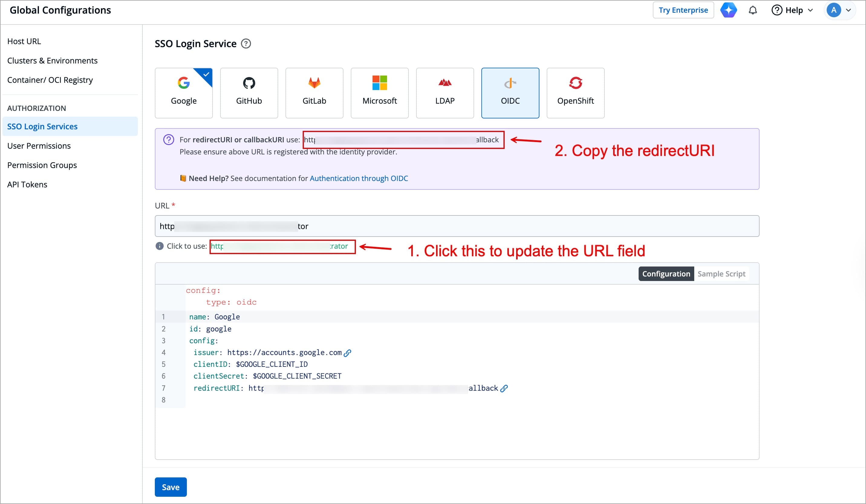Open the user avatar account menu
Screen dimensions: 866x504
[839, 10]
